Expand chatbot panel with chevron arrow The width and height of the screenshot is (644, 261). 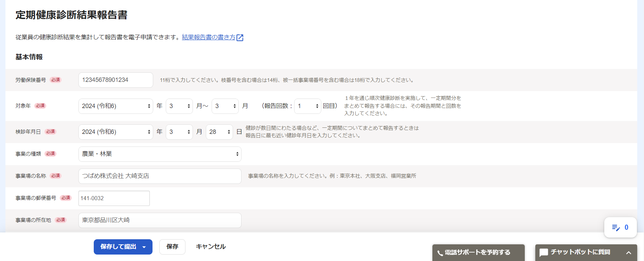629,253
